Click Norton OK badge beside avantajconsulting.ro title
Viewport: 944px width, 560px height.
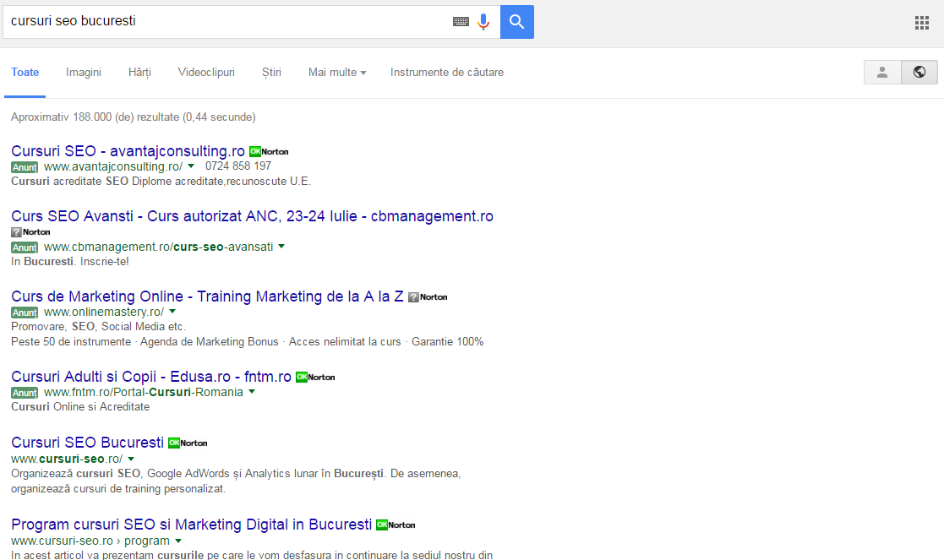269,151
